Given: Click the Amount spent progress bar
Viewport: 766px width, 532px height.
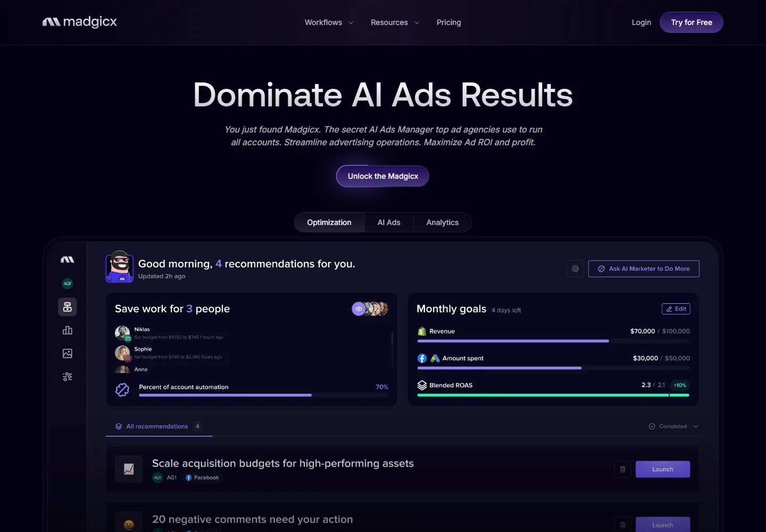Looking at the screenshot, I should [x=553, y=368].
